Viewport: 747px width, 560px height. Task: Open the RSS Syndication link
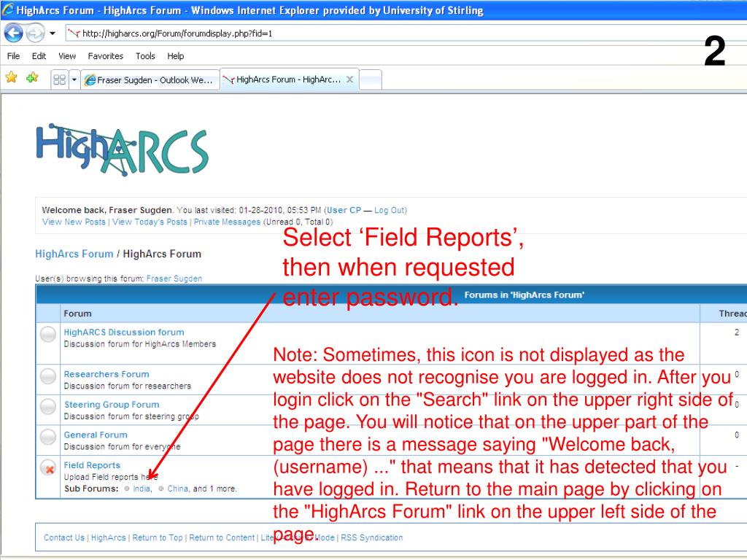point(371,537)
